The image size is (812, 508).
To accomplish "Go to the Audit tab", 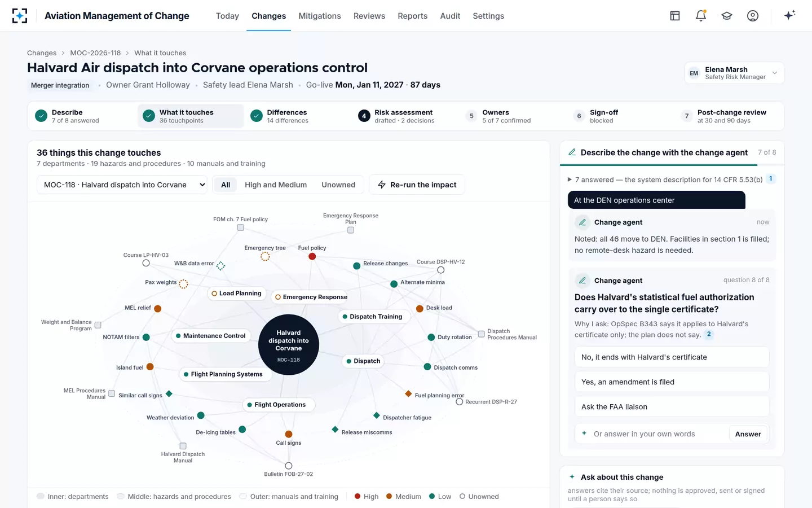I will (450, 16).
